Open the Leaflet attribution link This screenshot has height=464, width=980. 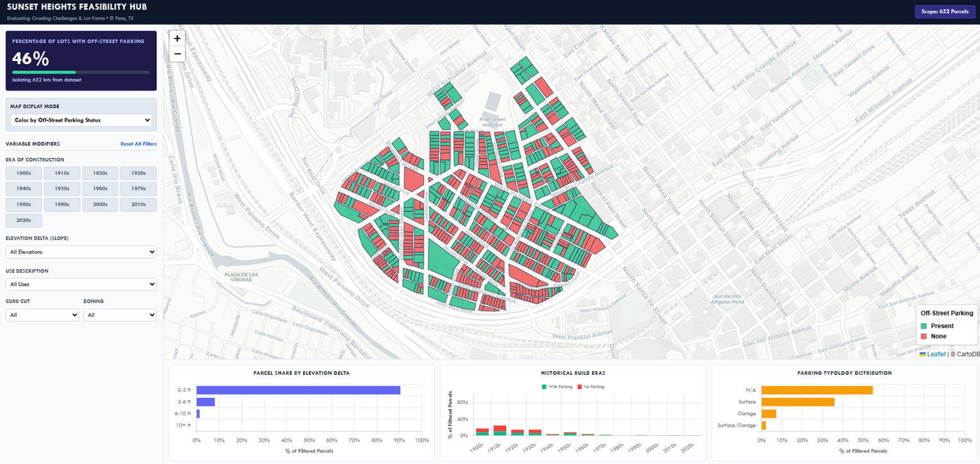936,354
